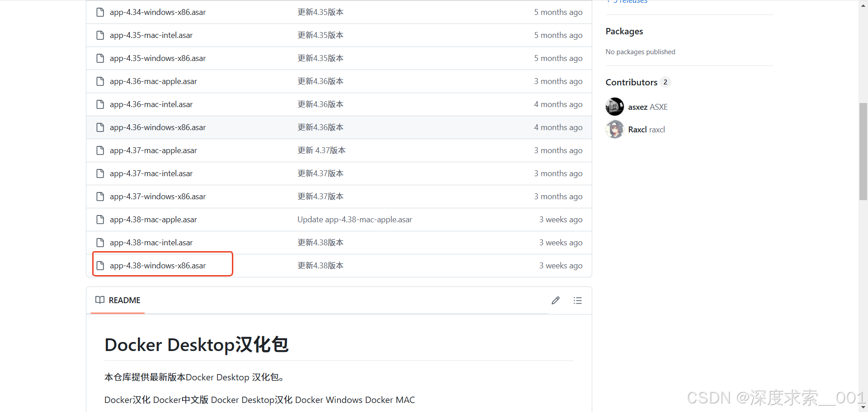Click file icon beside app-4.38-mac-intel.asar
The height and width of the screenshot is (412, 868).
pyautogui.click(x=100, y=243)
